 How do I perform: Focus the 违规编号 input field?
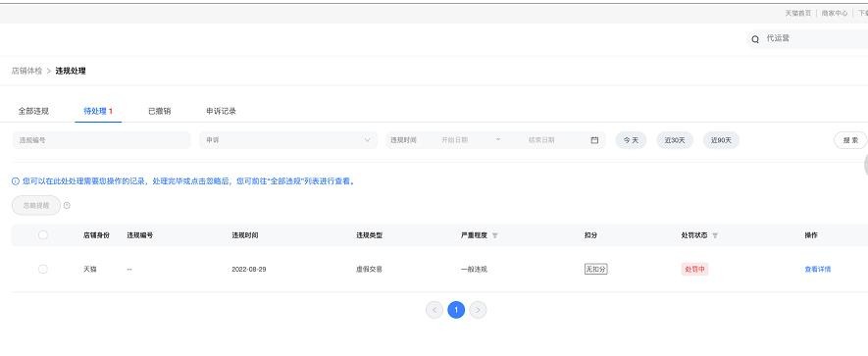tap(101, 140)
